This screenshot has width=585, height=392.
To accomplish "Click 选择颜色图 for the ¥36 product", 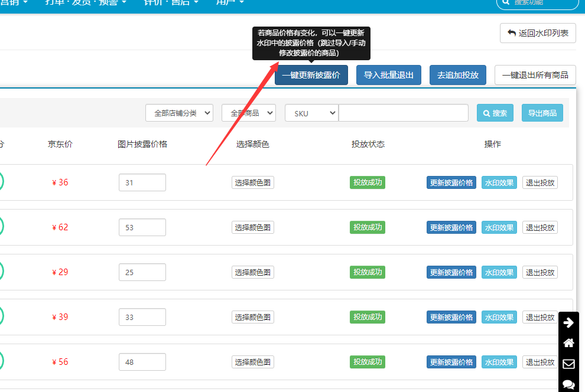I will pyautogui.click(x=252, y=182).
